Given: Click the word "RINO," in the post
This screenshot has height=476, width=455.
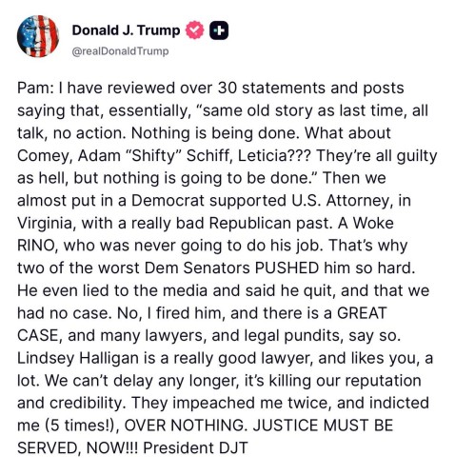Looking at the screenshot, I should pos(38,246).
